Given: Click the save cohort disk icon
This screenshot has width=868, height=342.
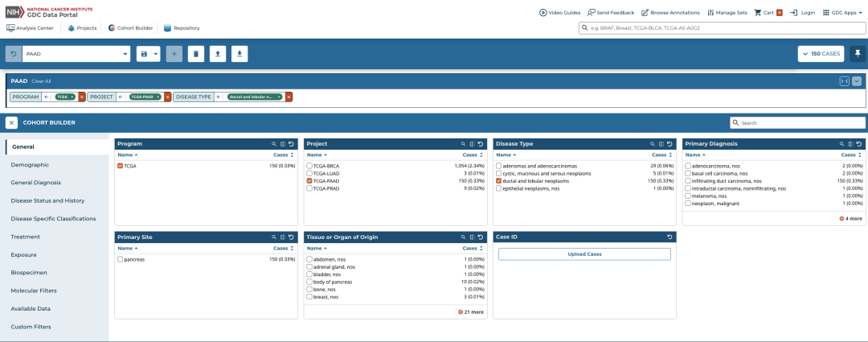Looking at the screenshot, I should pos(144,54).
